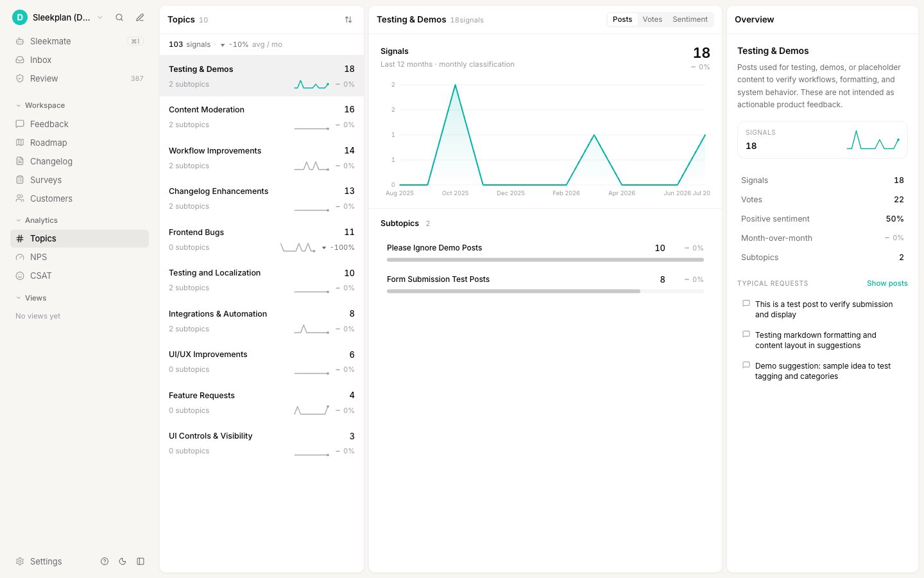Toggle dark mode with moon icon

click(x=123, y=561)
